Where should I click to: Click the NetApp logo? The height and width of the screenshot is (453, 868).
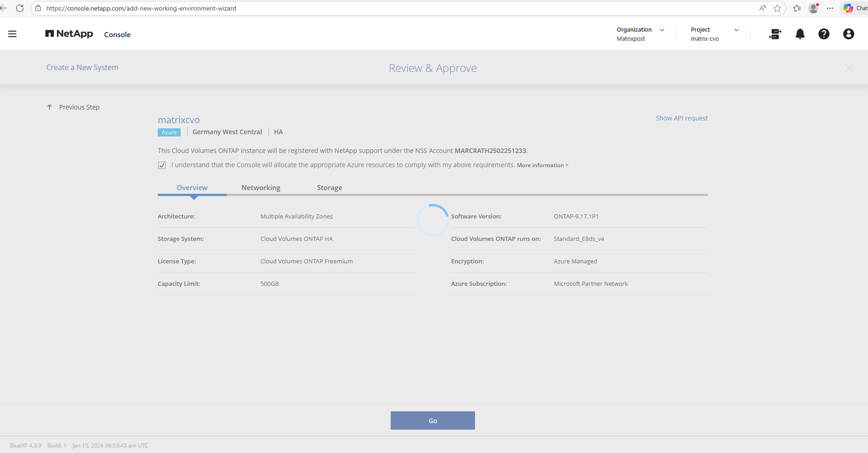69,34
